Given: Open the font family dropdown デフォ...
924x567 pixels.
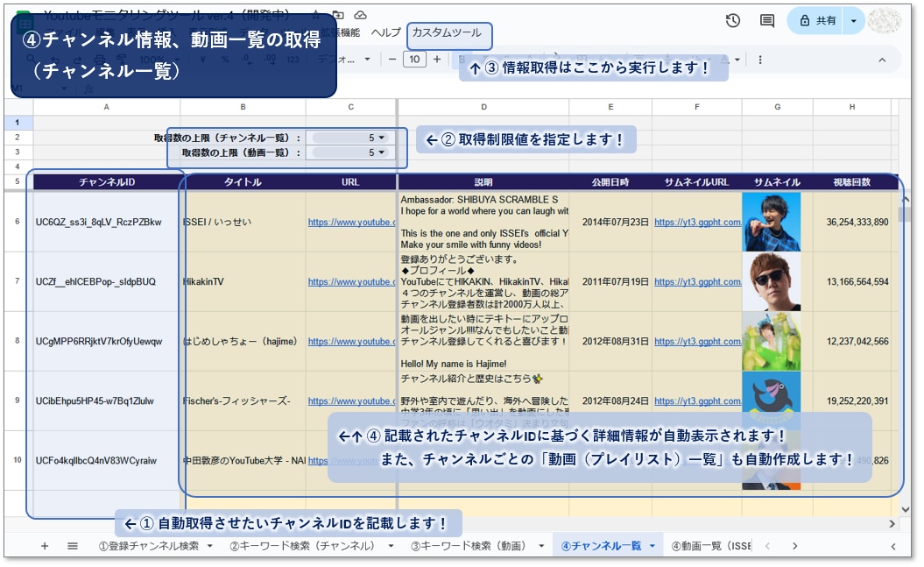Looking at the screenshot, I should coord(345,59).
